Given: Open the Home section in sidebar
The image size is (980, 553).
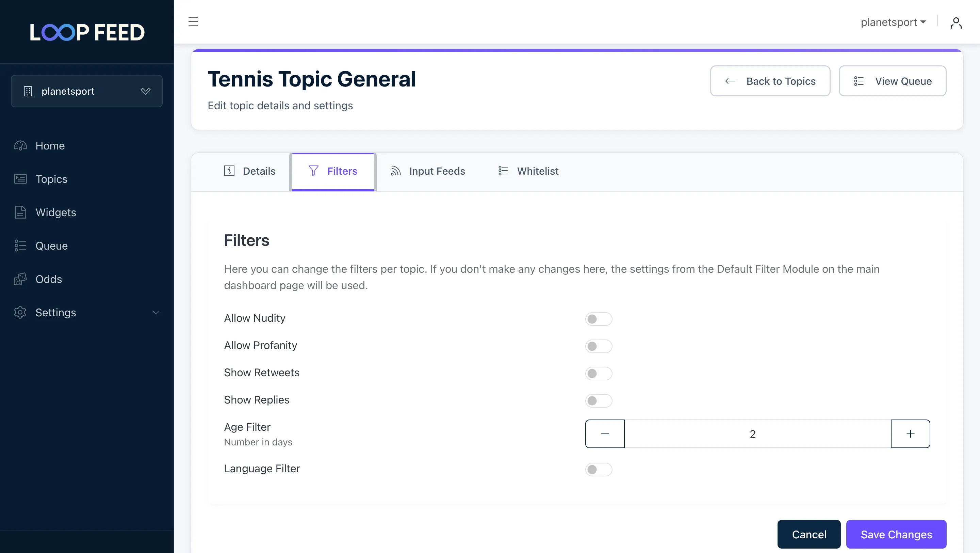Looking at the screenshot, I should tap(50, 145).
